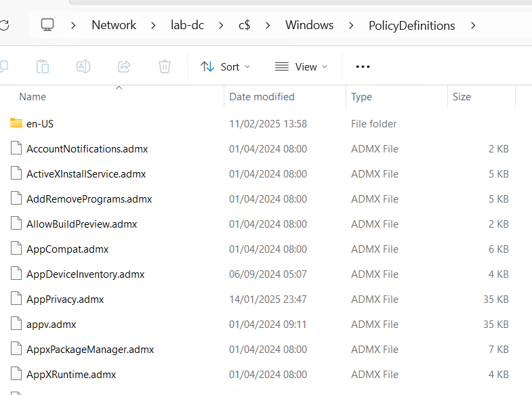Viewport: 532px width, 395px height.
Task: Select the AppxPackageManager.admx file name
Action: point(90,350)
